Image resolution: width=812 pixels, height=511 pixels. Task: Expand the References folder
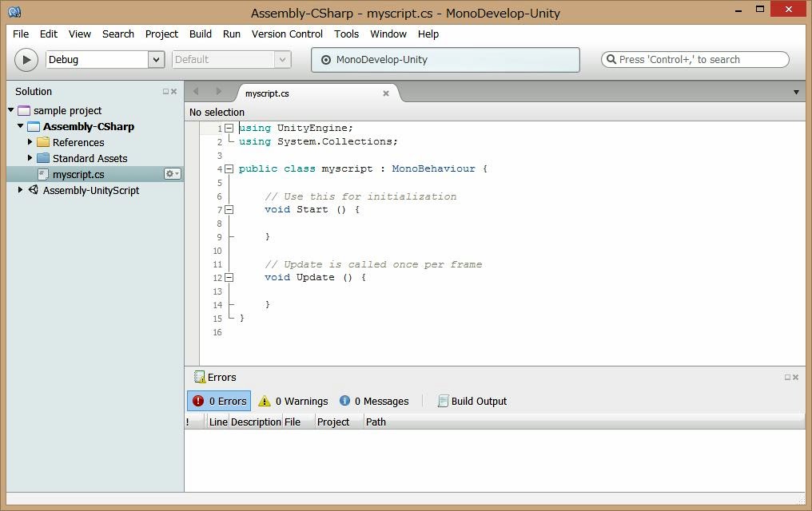pyautogui.click(x=30, y=142)
